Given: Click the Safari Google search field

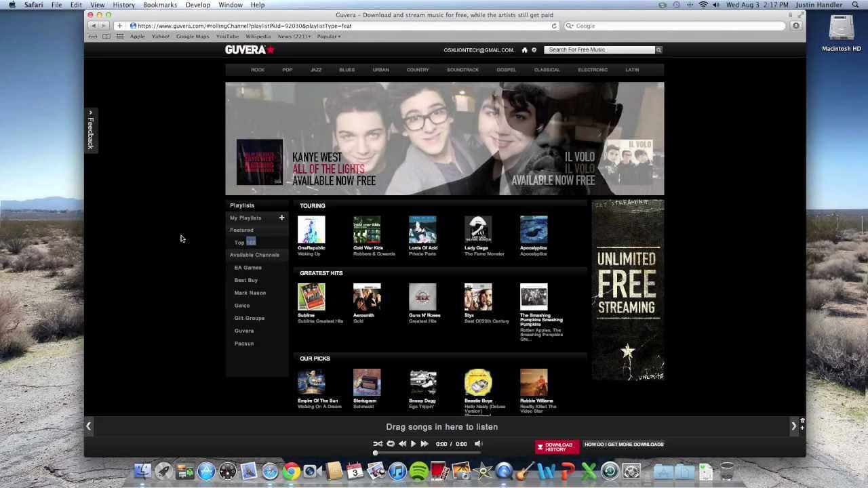Looking at the screenshot, I should pos(675,26).
